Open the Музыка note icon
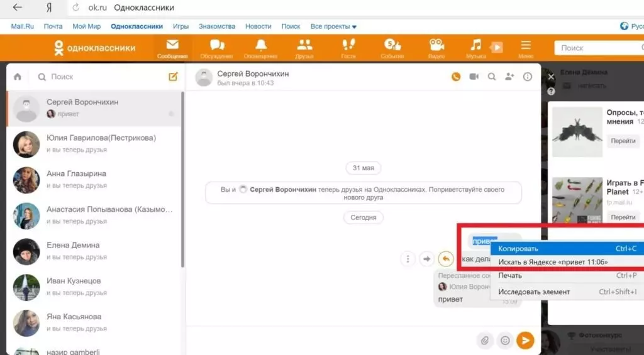Image resolution: width=644 pixels, height=355 pixels. (x=476, y=48)
